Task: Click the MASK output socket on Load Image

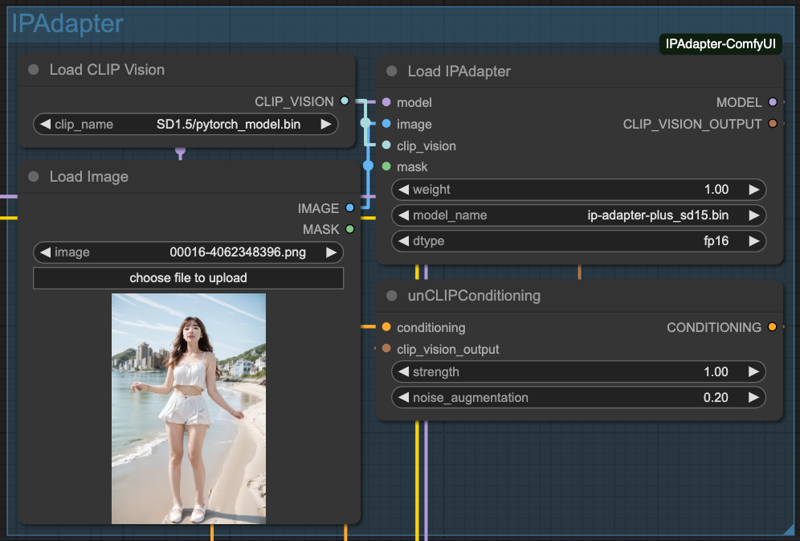Action: (350, 229)
